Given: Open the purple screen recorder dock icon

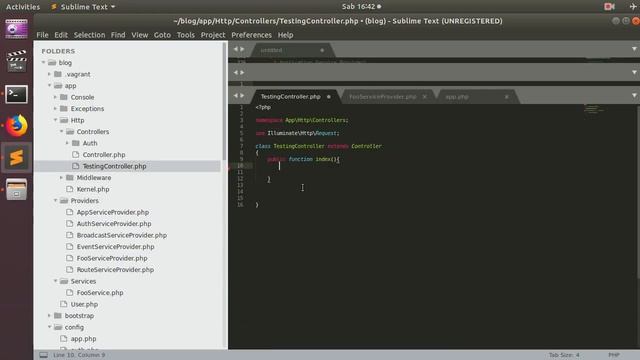Looking at the screenshot, I should point(16,29).
